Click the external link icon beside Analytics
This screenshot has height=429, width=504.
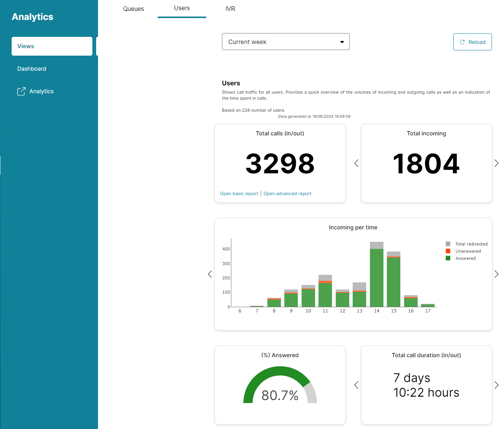coord(21,91)
